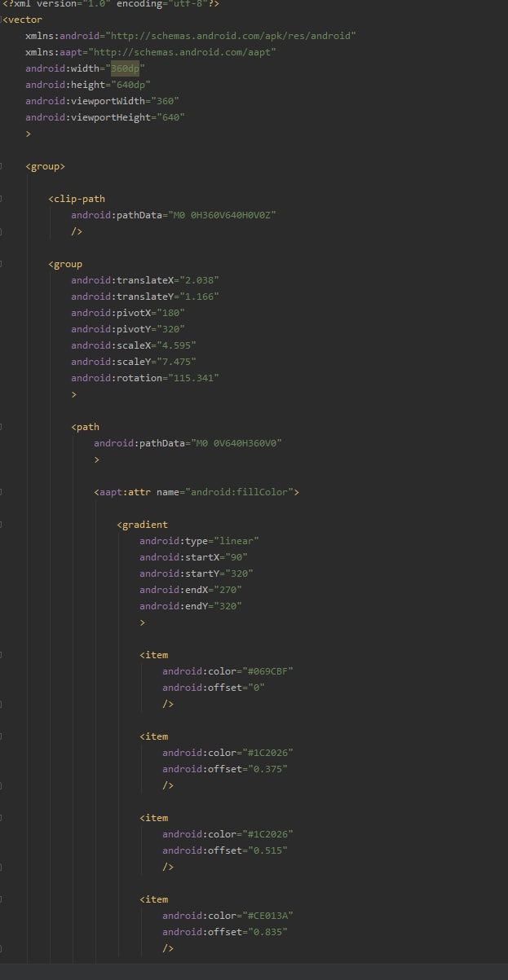The image size is (508, 980).
Task: Click the android:endX "270" value
Action: point(226,590)
